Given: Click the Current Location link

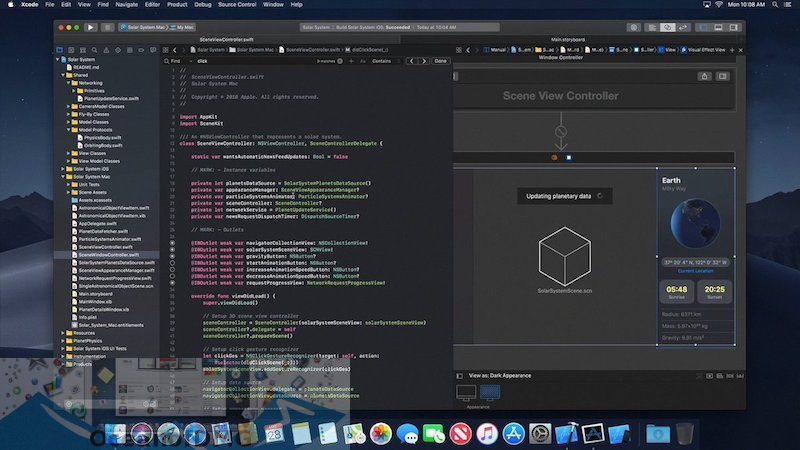Looking at the screenshot, I should pos(695,271).
